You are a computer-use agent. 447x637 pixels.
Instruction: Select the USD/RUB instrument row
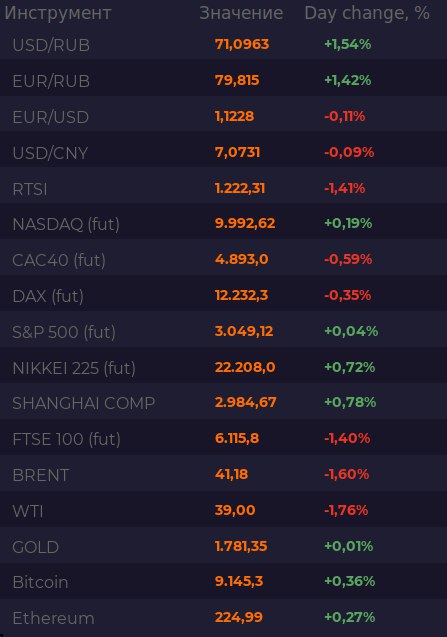(224, 44)
